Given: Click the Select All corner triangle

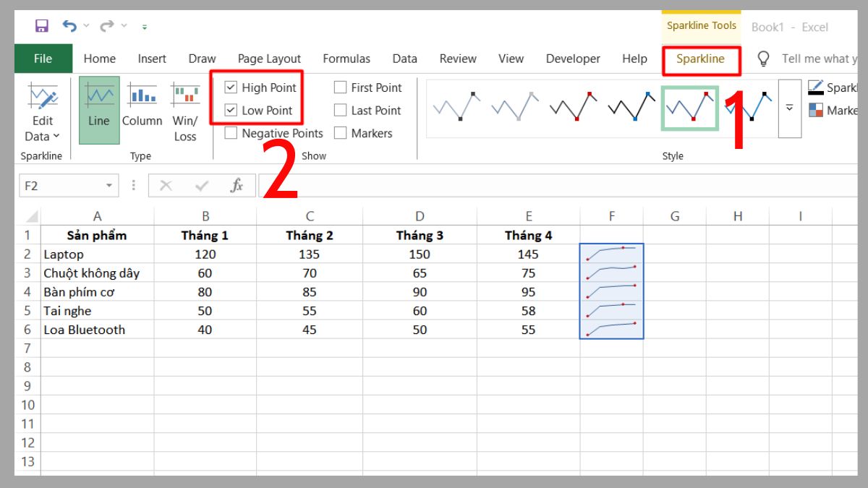Looking at the screenshot, I should click(31, 215).
